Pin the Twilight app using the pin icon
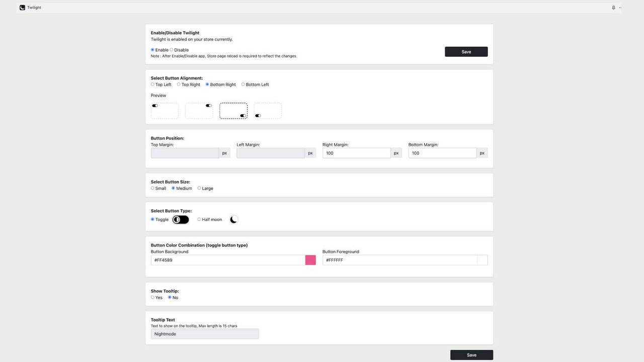644x362 pixels. click(x=613, y=8)
